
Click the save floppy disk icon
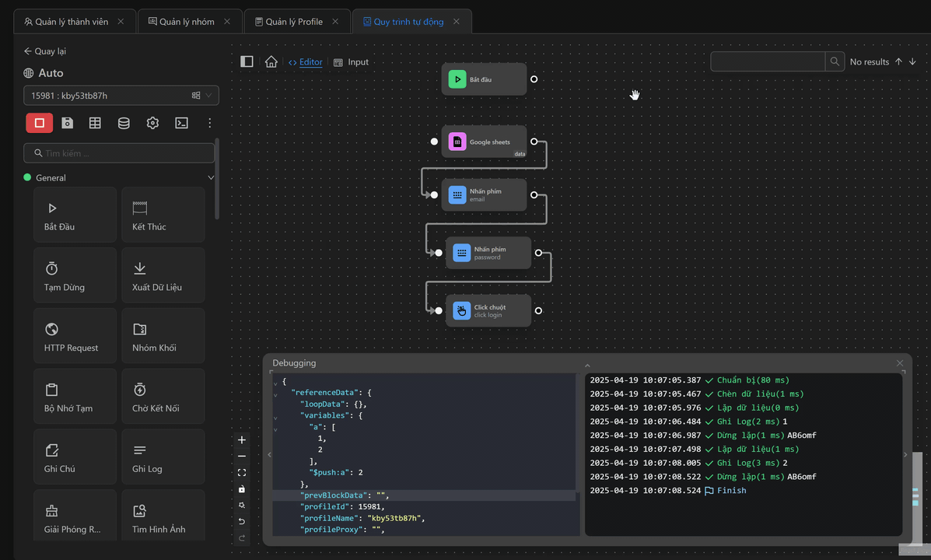click(x=68, y=123)
